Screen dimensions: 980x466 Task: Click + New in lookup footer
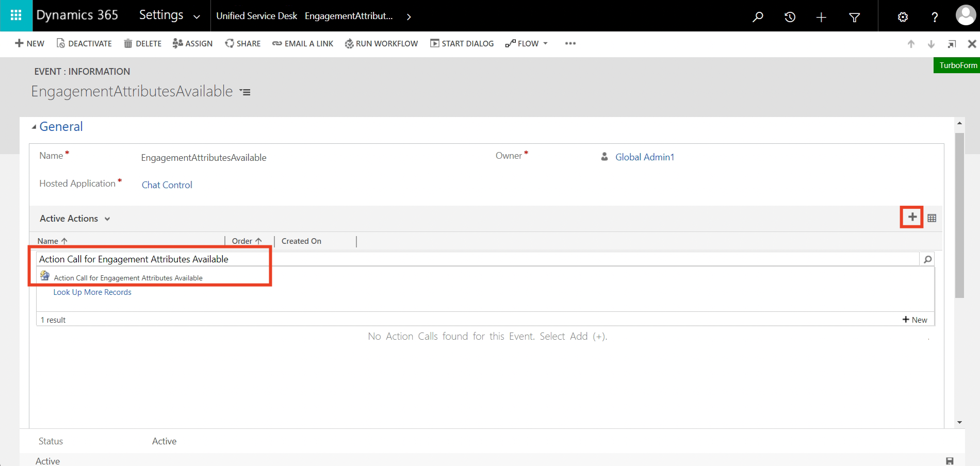pyautogui.click(x=915, y=320)
